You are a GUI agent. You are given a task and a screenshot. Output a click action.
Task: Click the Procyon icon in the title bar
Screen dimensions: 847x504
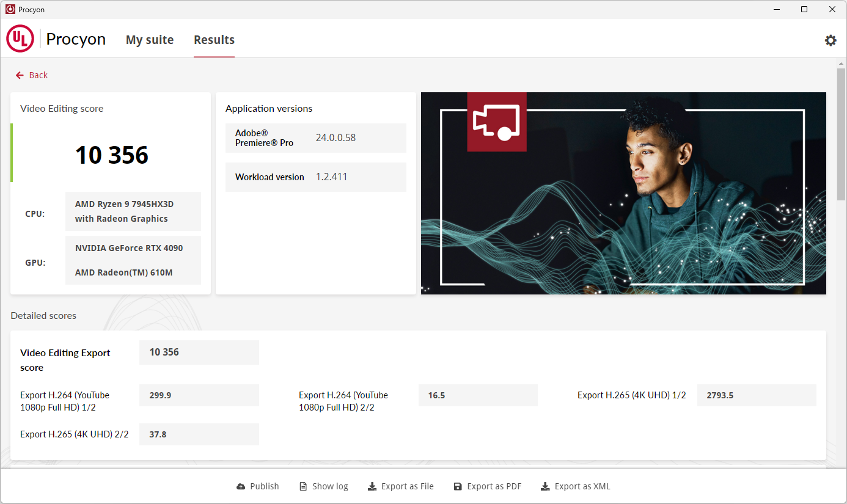(10, 10)
